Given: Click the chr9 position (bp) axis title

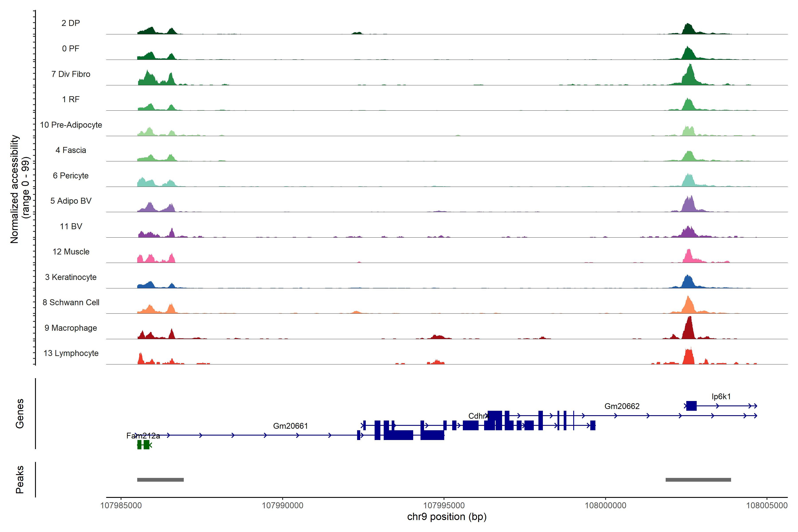Looking at the screenshot, I should tap(446, 517).
